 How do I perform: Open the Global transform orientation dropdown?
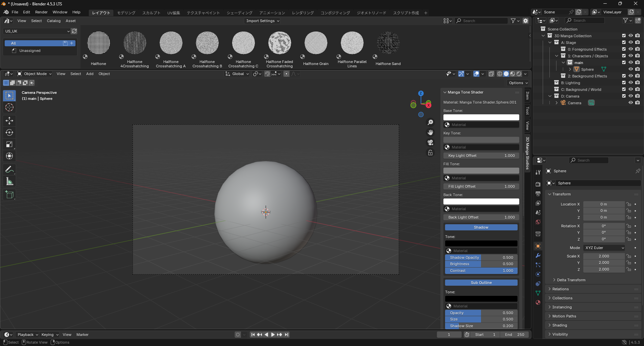point(237,74)
